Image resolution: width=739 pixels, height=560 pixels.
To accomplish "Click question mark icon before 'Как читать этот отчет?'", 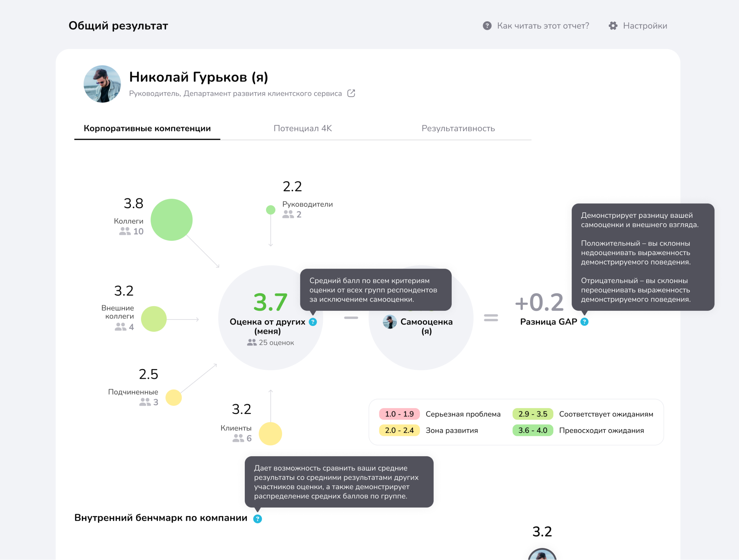I will point(487,26).
